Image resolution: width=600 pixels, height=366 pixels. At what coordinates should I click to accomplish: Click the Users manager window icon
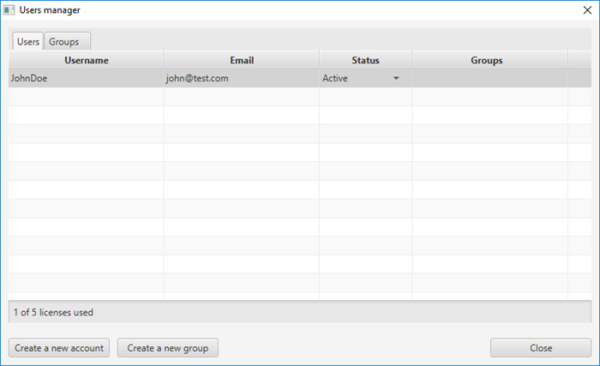9,10
